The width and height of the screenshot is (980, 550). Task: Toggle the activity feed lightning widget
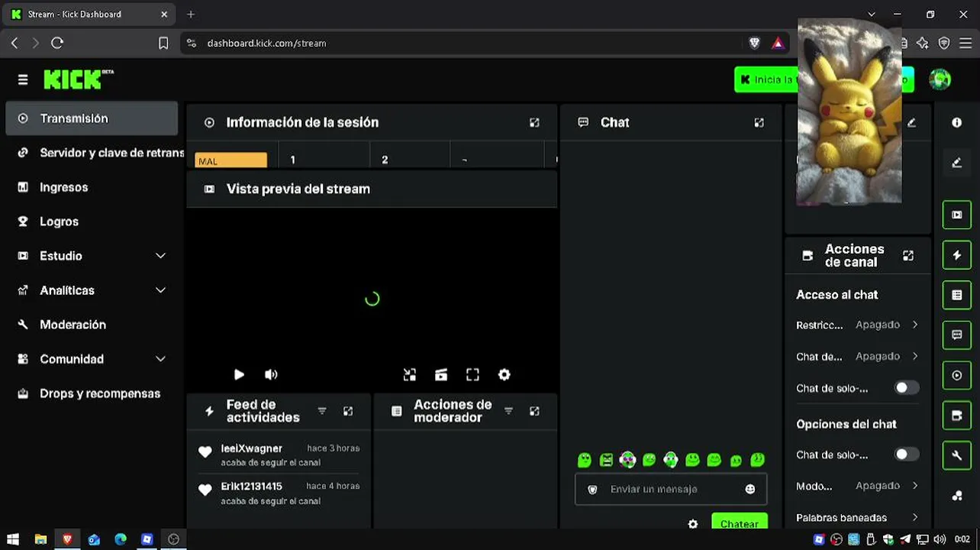coord(957,255)
